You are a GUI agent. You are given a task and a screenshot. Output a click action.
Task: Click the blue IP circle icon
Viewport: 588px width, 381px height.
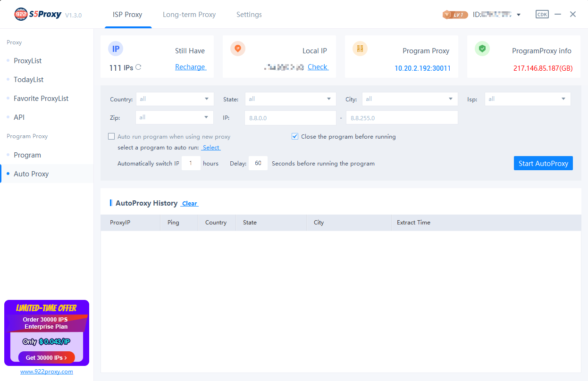pyautogui.click(x=116, y=49)
